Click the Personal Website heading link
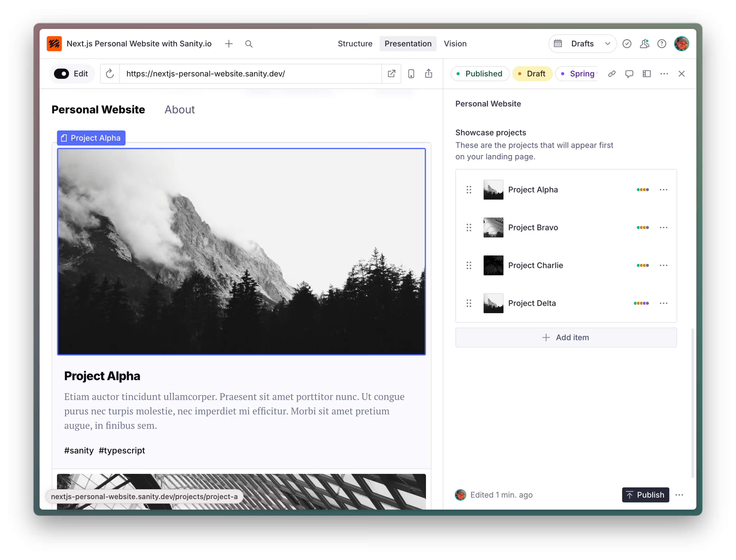736x560 pixels. click(98, 110)
